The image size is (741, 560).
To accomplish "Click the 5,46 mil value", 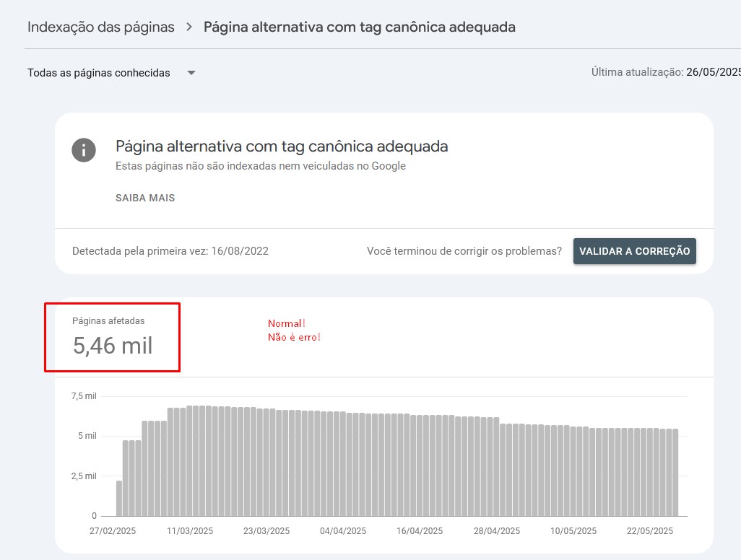I will 113,346.
